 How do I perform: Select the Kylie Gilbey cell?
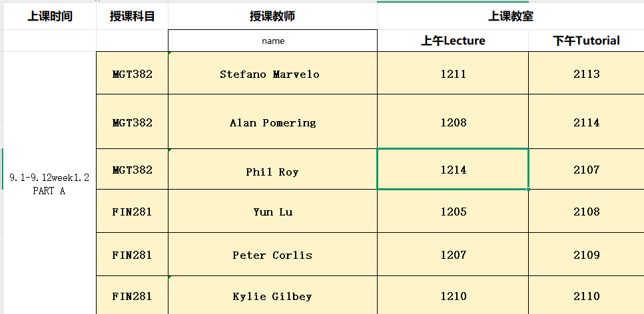pos(272,296)
